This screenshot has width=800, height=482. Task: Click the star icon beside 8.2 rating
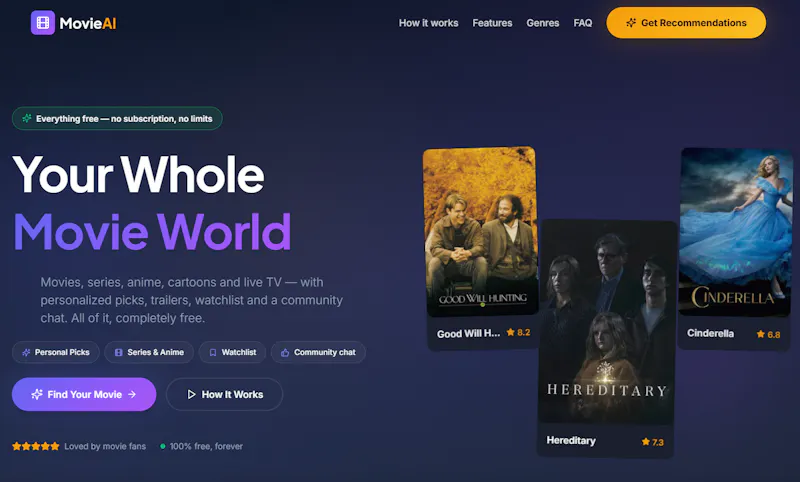tap(511, 332)
